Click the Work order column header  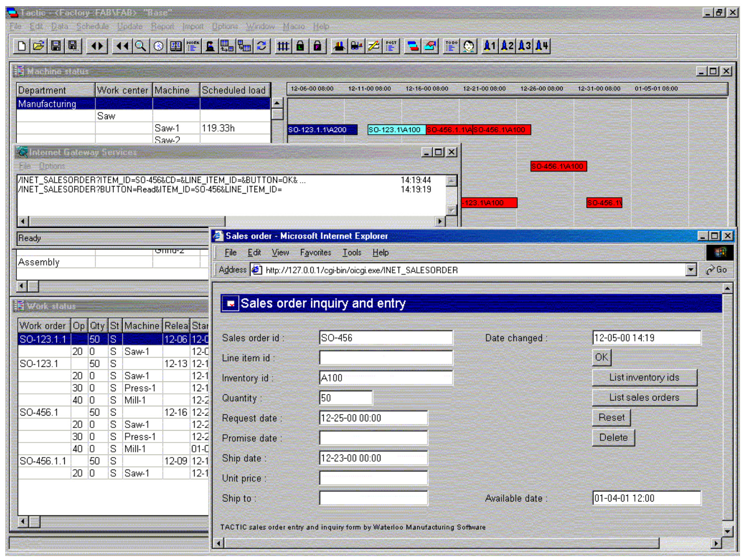[44, 326]
